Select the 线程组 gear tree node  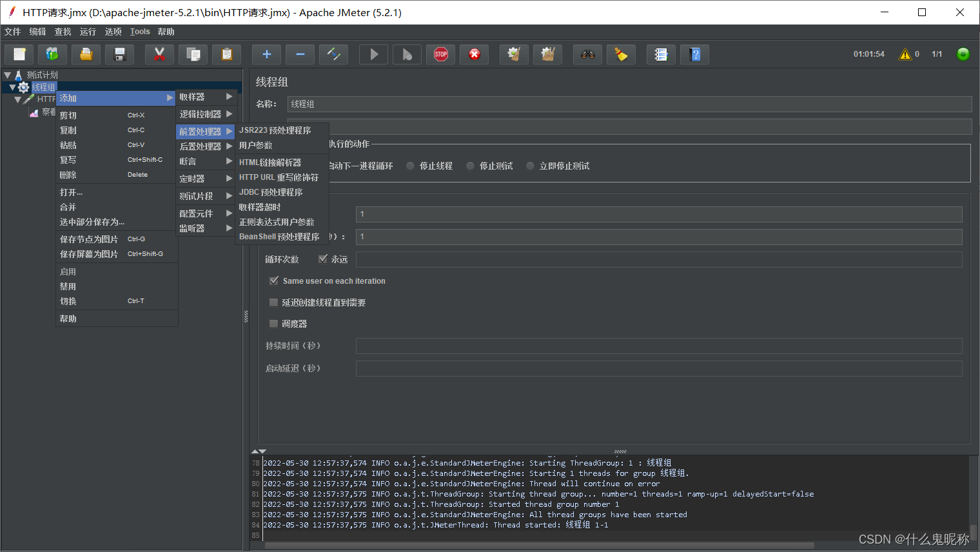pos(43,87)
